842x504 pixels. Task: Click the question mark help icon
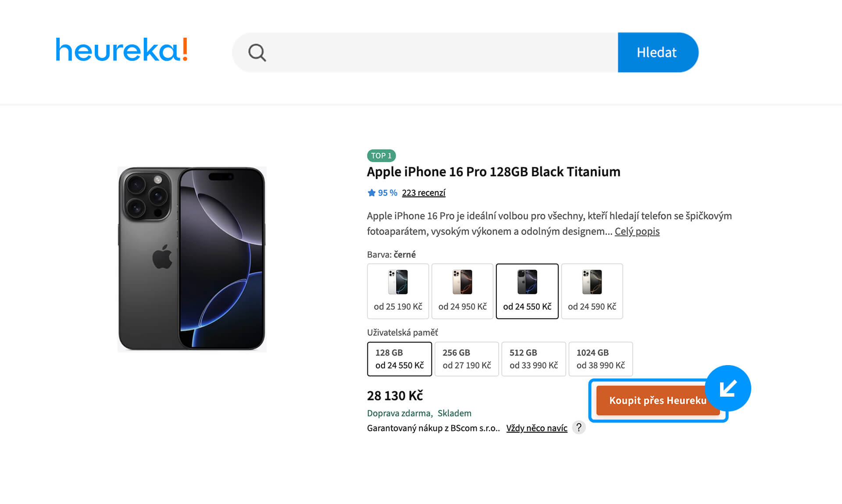tap(579, 427)
